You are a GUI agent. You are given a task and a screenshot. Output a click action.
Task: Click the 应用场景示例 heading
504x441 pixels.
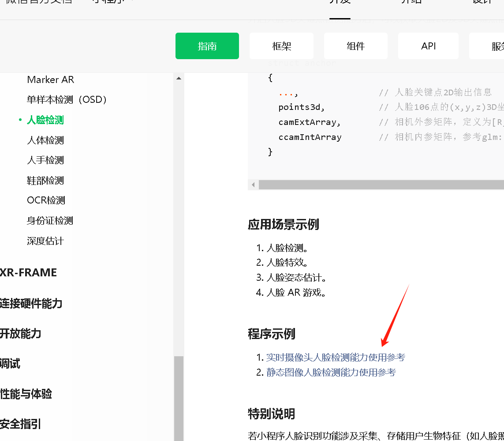[283, 224]
